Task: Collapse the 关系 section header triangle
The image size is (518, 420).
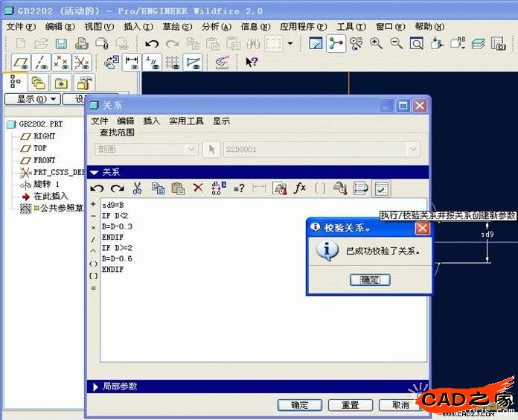Action: [94, 172]
